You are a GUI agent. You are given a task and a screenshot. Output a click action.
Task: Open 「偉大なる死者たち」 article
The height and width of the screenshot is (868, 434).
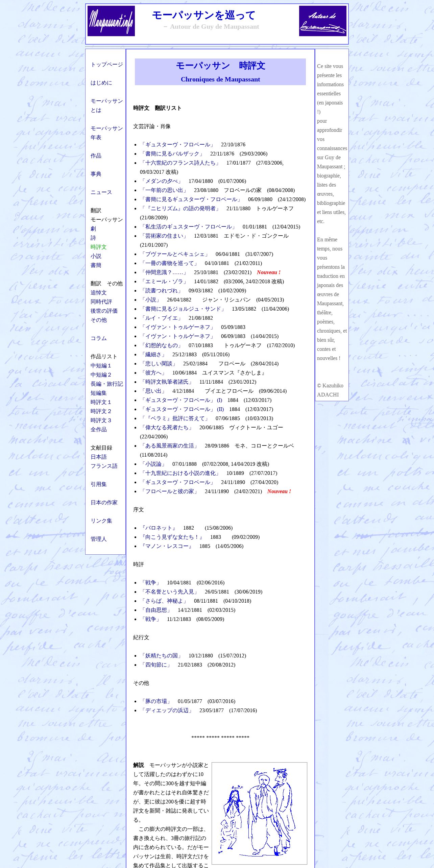(x=167, y=428)
